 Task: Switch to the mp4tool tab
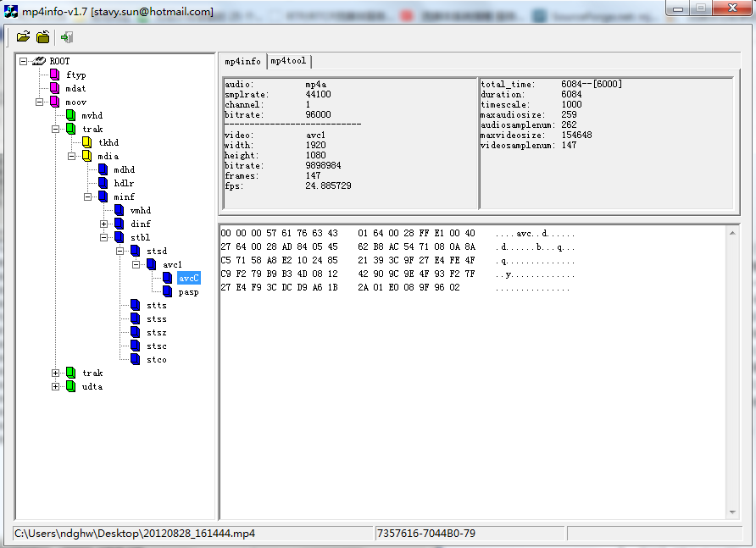click(x=288, y=61)
